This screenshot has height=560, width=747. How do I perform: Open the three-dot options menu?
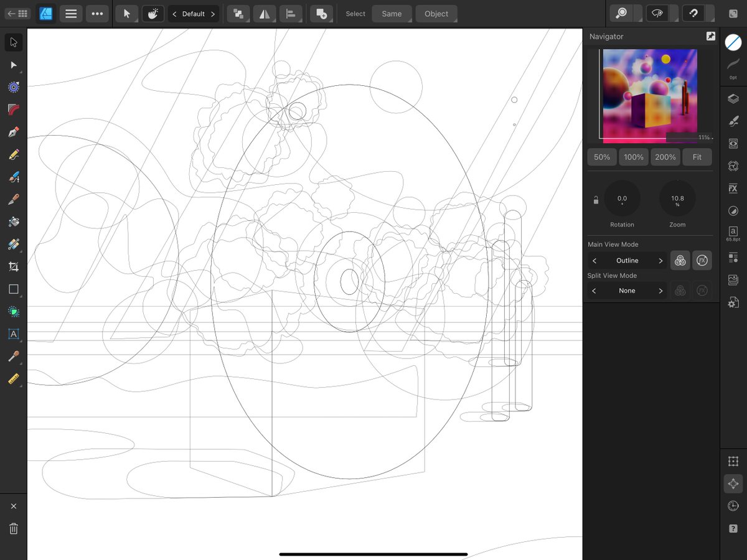(x=97, y=13)
